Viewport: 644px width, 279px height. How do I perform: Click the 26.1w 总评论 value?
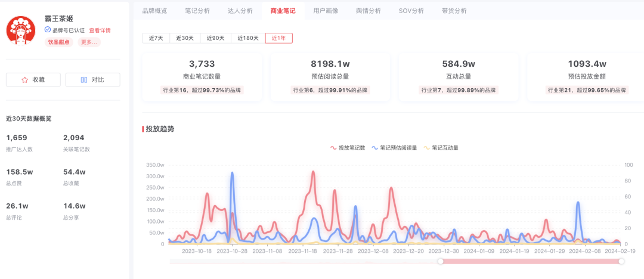(17, 206)
